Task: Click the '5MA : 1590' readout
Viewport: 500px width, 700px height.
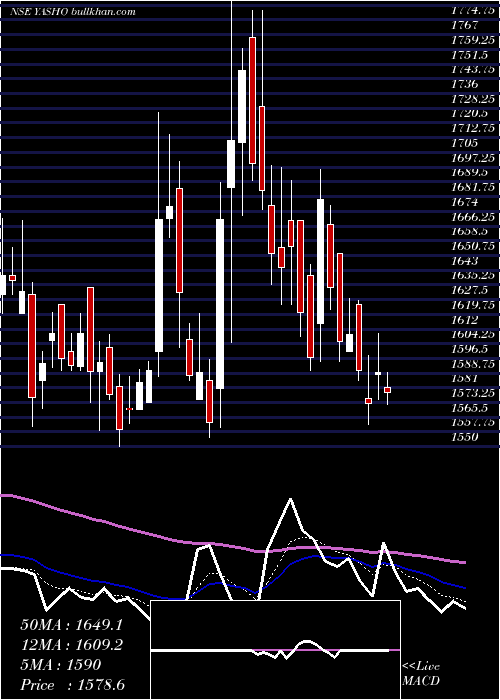Action: coord(61,665)
